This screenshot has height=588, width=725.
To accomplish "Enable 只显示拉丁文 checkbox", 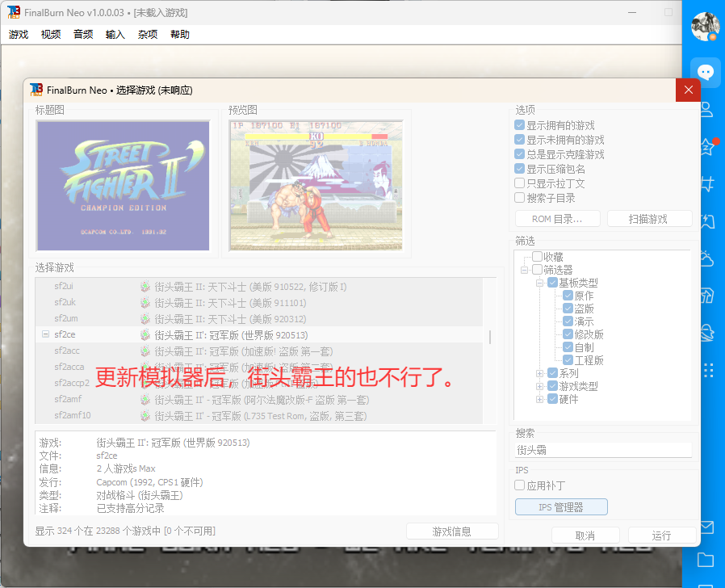I will (519, 183).
